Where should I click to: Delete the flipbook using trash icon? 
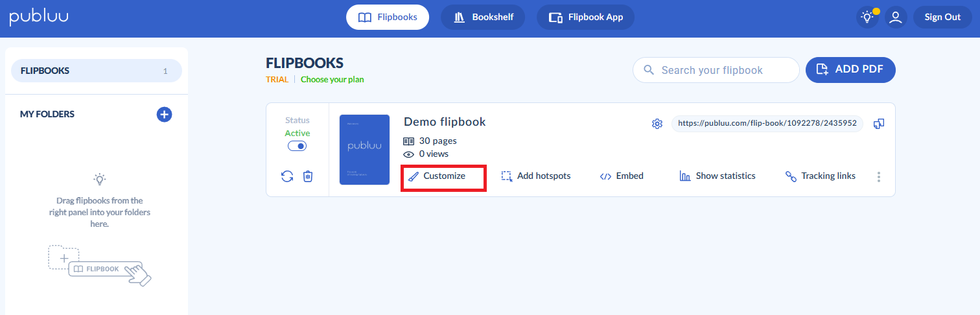(x=308, y=176)
